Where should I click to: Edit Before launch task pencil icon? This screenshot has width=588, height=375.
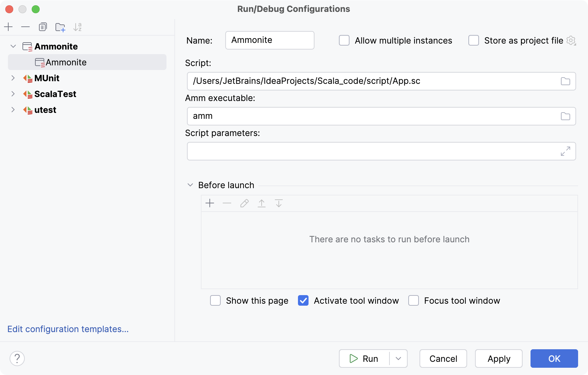244,203
